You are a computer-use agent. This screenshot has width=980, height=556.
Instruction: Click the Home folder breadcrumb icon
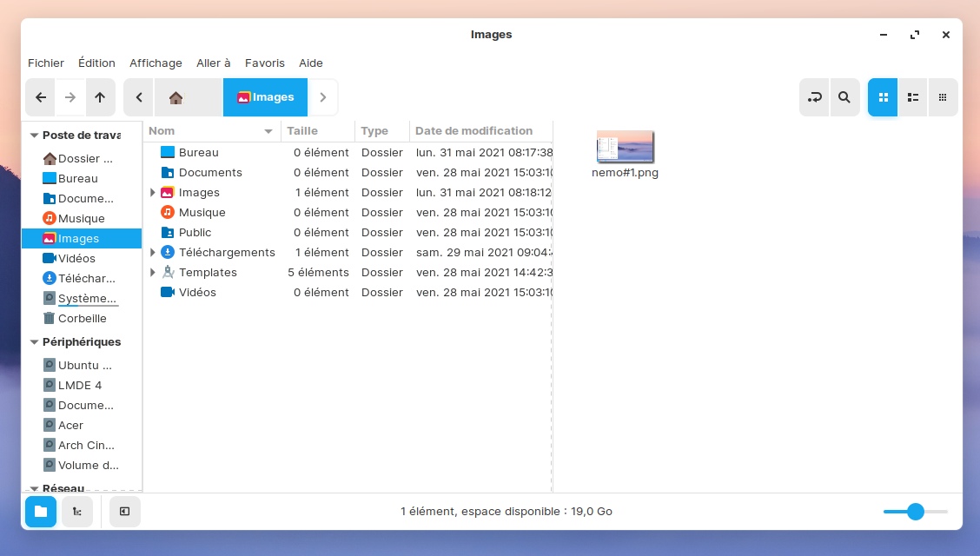(x=175, y=97)
